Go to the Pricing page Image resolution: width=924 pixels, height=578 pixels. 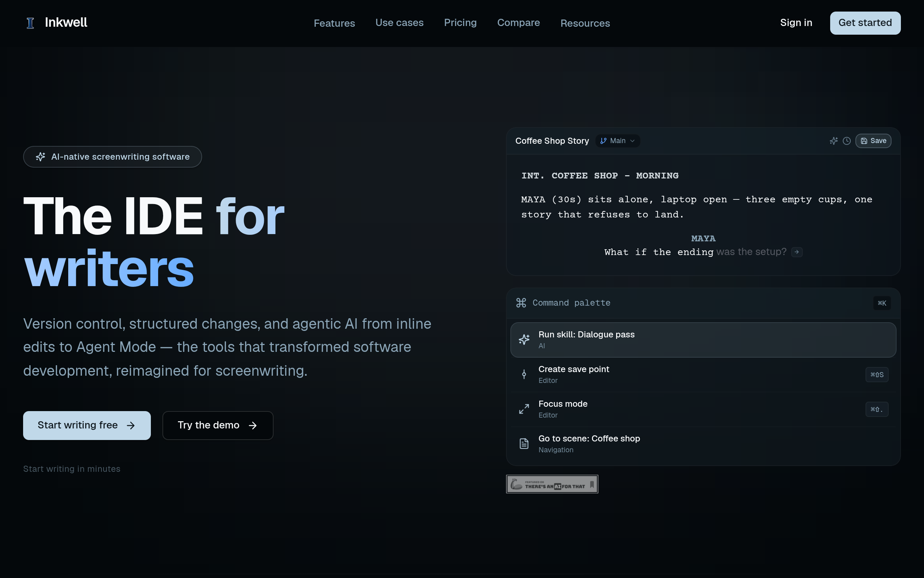pyautogui.click(x=460, y=22)
